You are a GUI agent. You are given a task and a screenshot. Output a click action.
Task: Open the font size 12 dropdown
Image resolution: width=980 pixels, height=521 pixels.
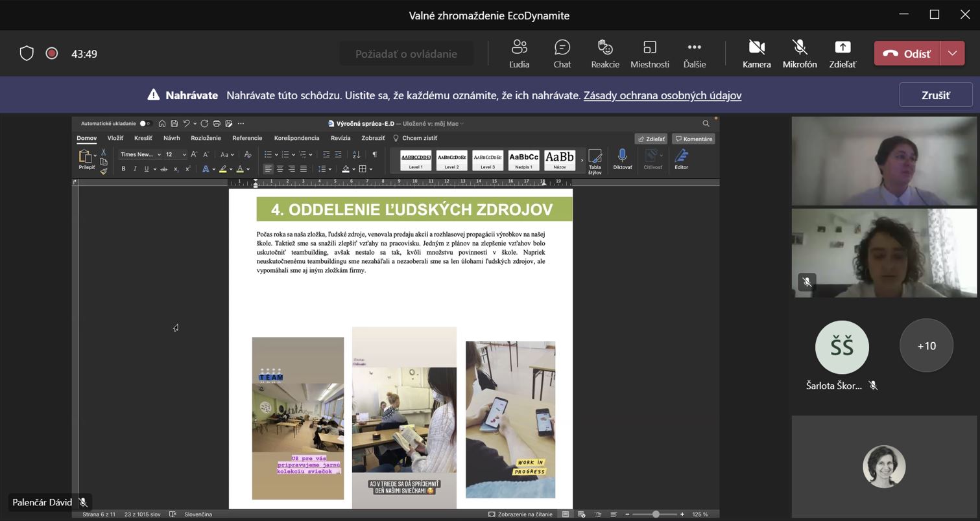(184, 154)
